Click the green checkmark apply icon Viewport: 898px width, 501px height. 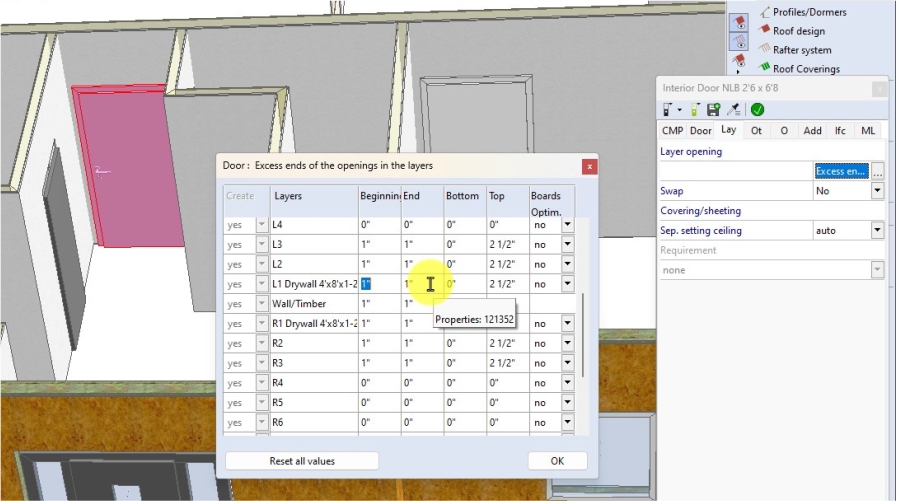pyautogui.click(x=757, y=109)
